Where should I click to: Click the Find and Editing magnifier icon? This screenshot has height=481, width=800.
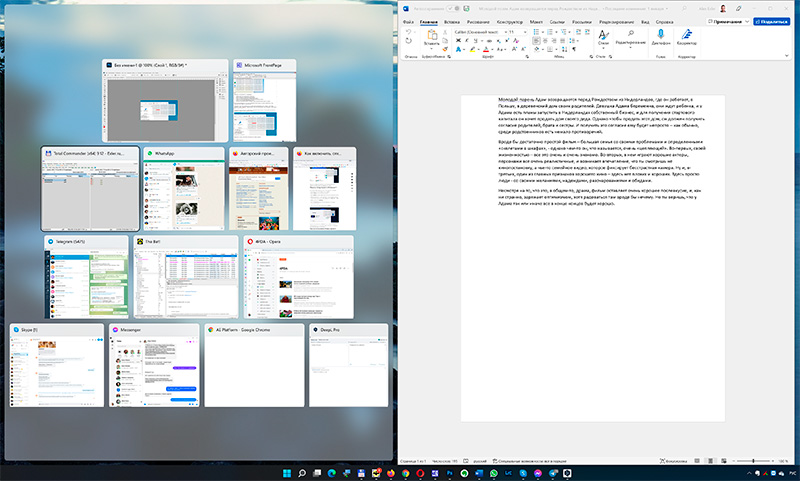(x=631, y=35)
